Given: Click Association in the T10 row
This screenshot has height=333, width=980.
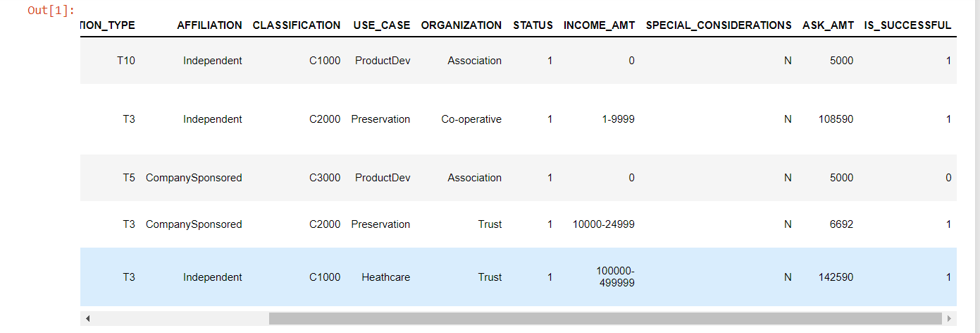Looking at the screenshot, I should [475, 61].
